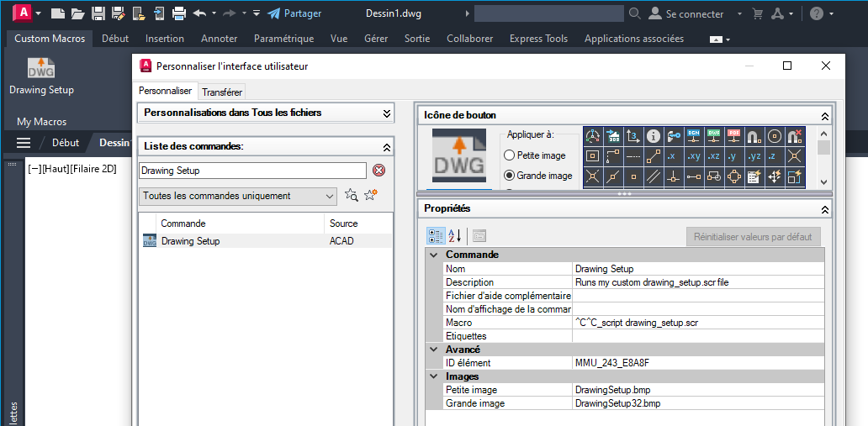Pick the PDF underlay icon in grid

[x=734, y=135]
